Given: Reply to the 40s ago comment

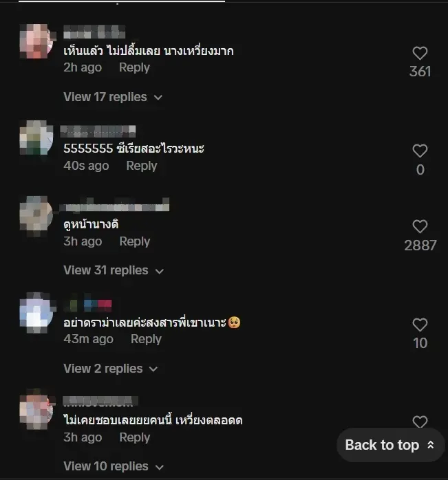Looking at the screenshot, I should coord(142,166).
